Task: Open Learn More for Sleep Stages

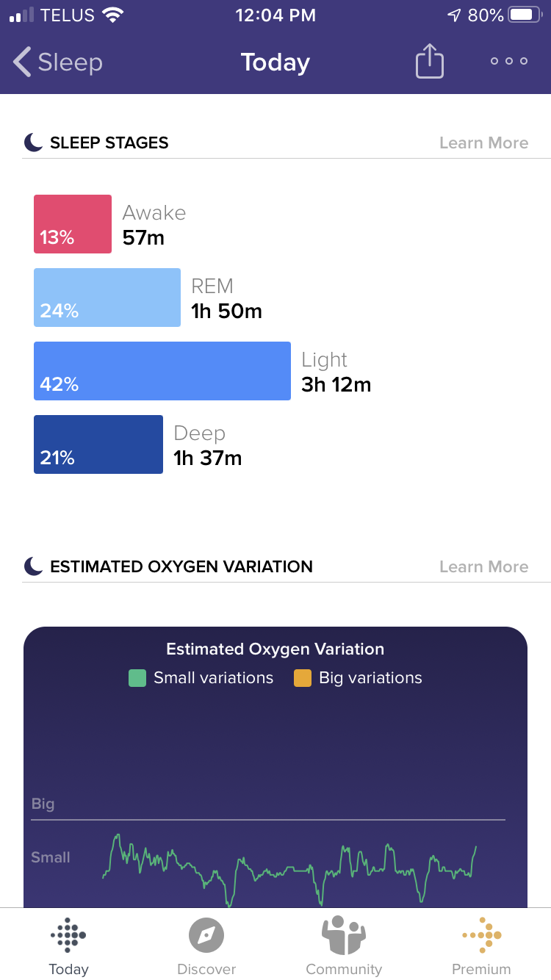Action: pos(483,143)
